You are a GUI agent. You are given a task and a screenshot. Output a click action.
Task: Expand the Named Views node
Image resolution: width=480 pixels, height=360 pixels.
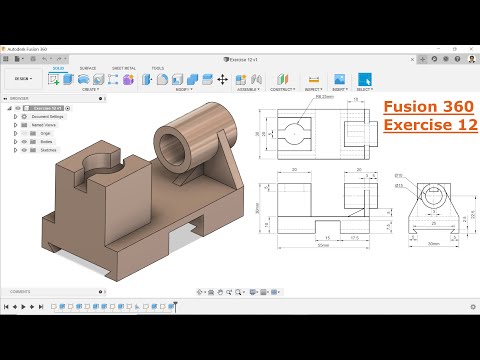coord(15,125)
